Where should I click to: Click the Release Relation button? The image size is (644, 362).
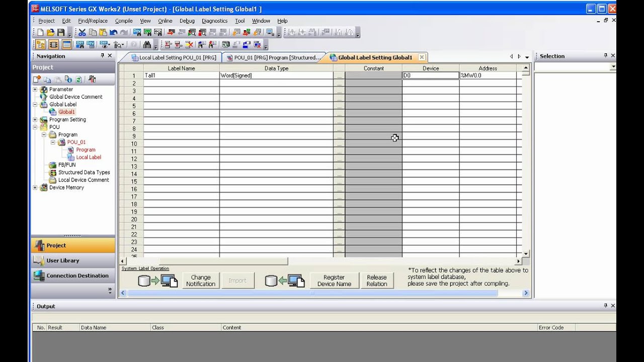tap(376, 281)
